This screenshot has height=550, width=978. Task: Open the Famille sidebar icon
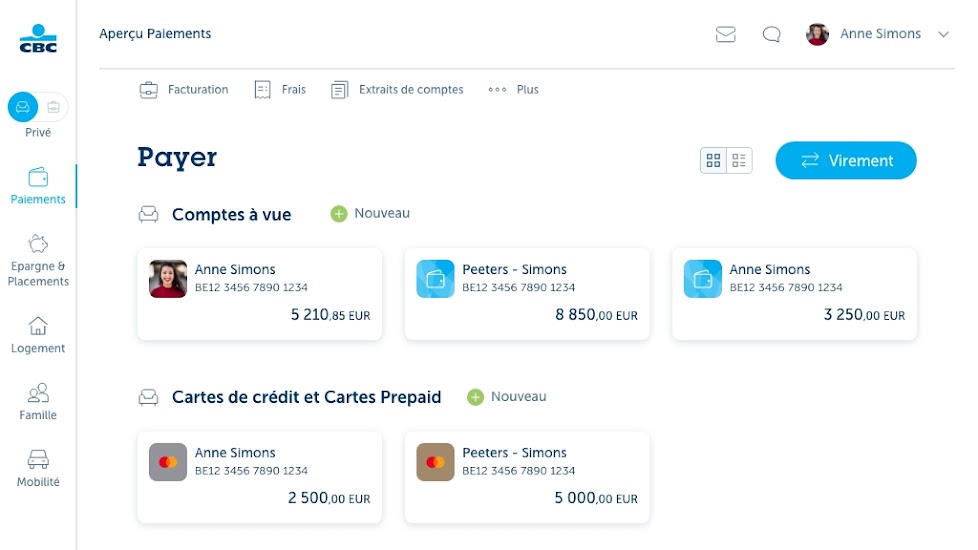[x=38, y=393]
